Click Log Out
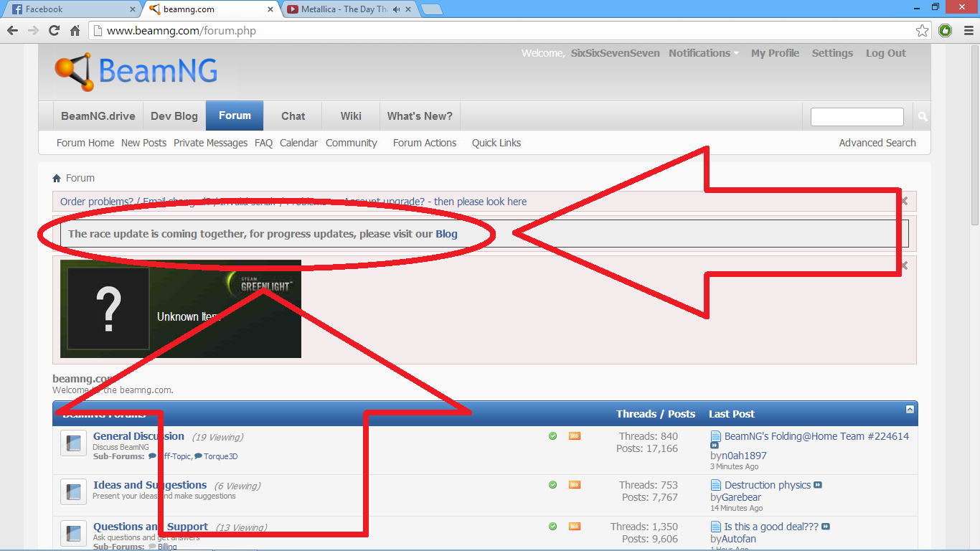Screen dimensions: 980x551 885,53
